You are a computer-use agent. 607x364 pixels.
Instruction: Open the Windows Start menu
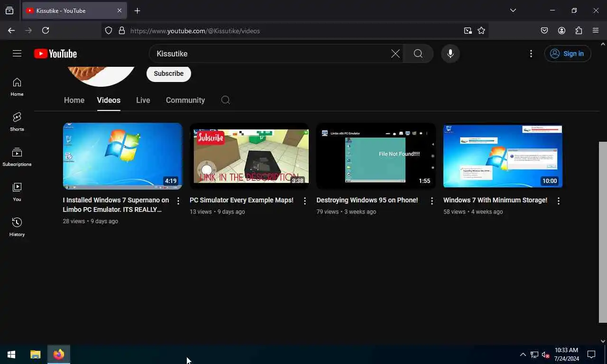point(11,355)
